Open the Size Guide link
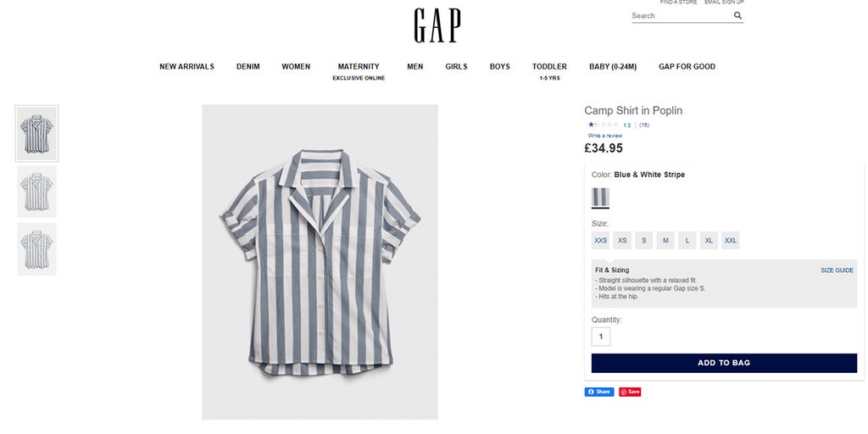868x434 pixels. point(837,270)
